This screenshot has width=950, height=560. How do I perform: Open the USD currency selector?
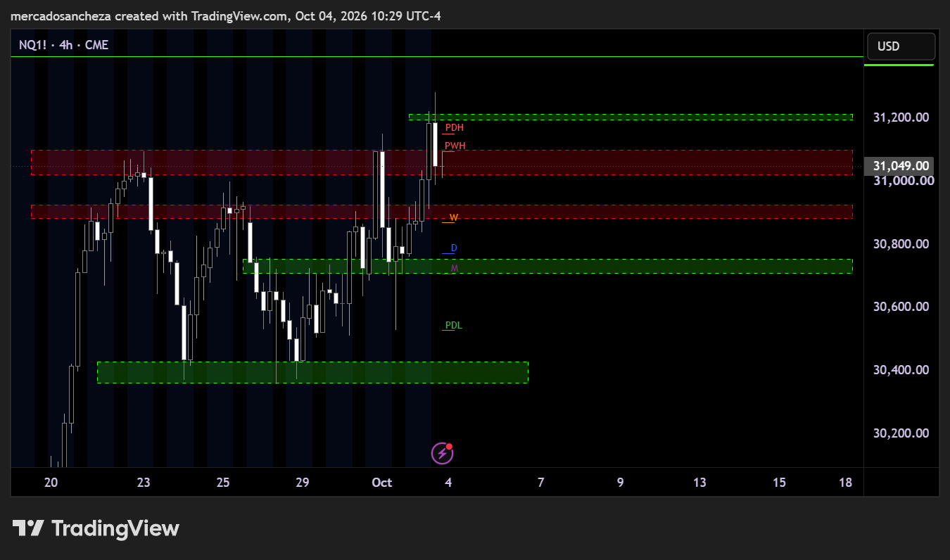[901, 46]
